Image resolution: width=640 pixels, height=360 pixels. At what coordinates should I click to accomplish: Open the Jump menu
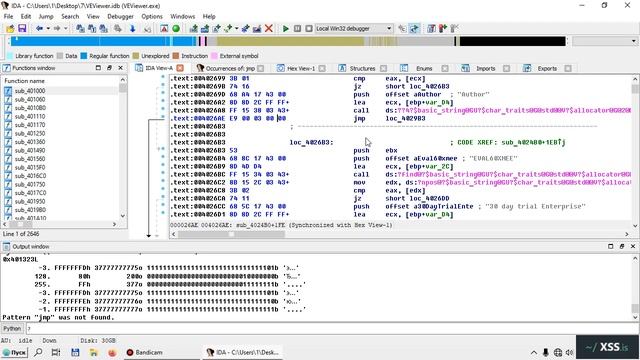point(46,16)
